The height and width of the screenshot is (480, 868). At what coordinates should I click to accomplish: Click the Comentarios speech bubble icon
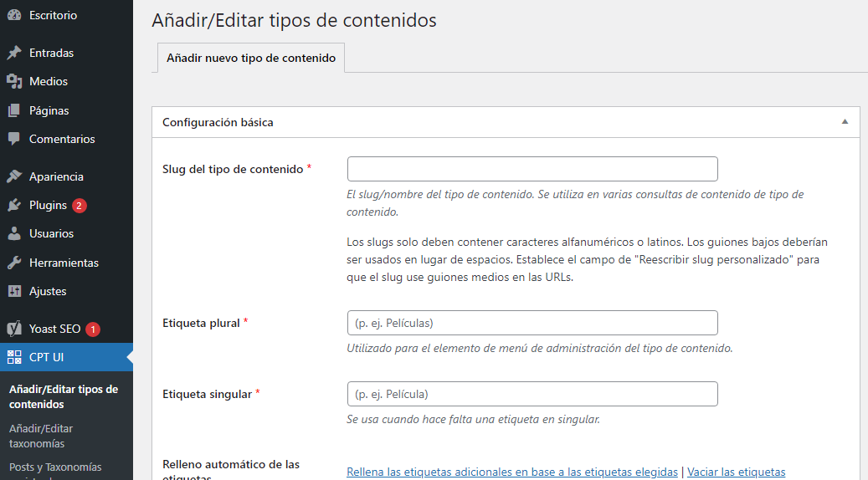click(x=14, y=139)
